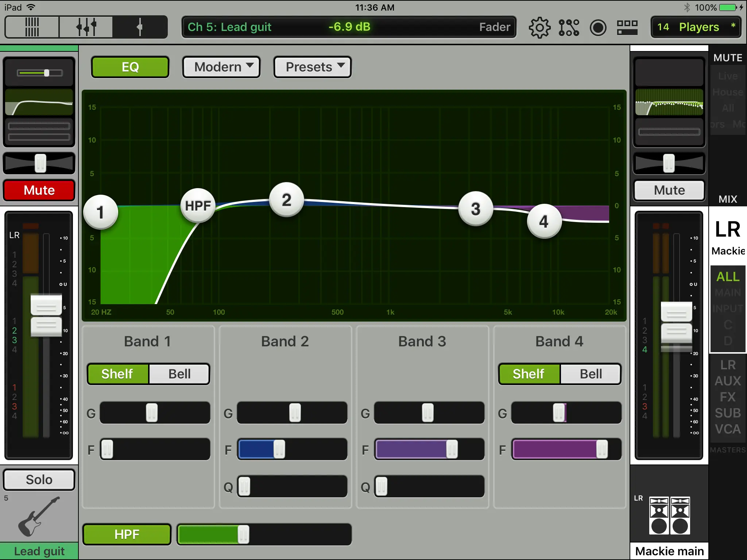Open the 14 Players show selector
747x560 pixels.
(696, 27)
